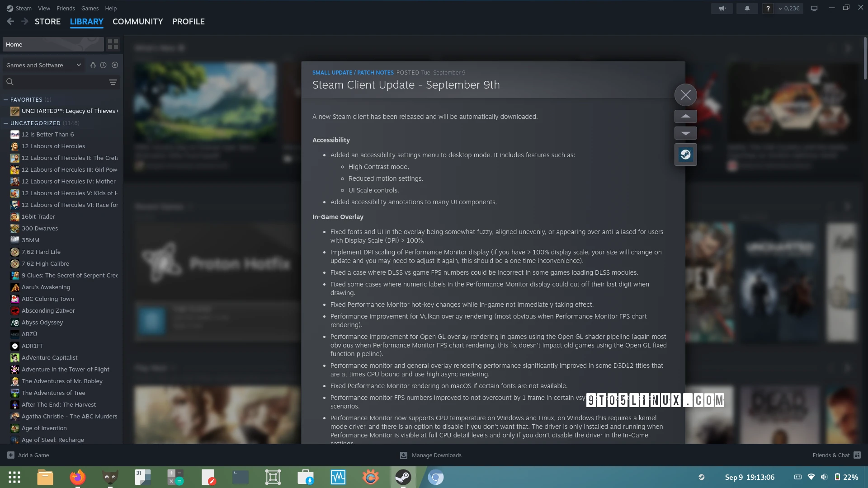Toggle the sort by flame icon
This screenshot has width=868, height=488.
click(93, 65)
